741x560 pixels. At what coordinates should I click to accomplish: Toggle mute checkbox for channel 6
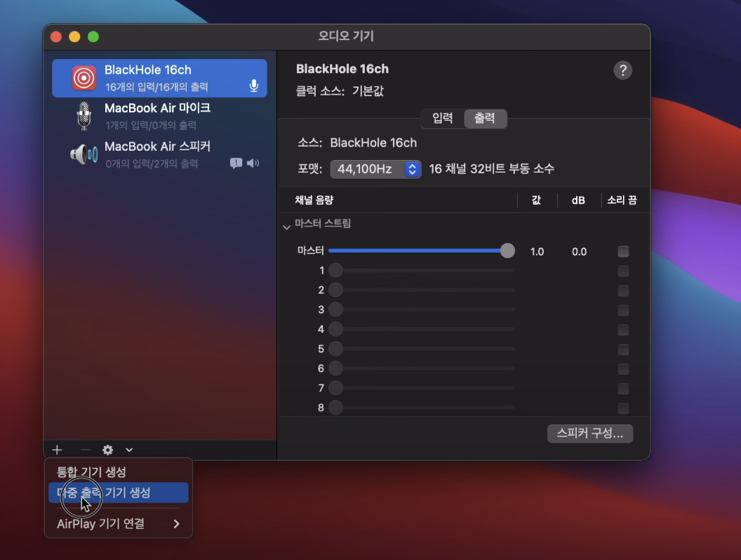point(623,369)
